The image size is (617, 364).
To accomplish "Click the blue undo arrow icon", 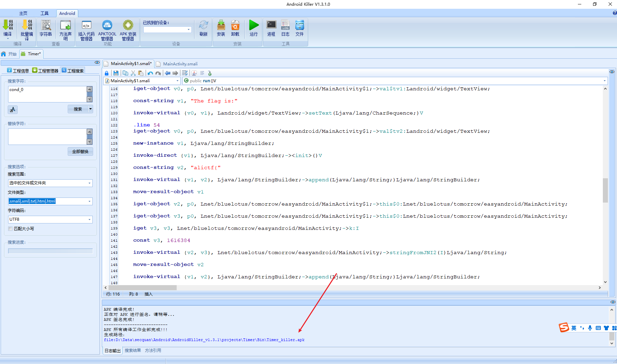I will pyautogui.click(x=150, y=73).
